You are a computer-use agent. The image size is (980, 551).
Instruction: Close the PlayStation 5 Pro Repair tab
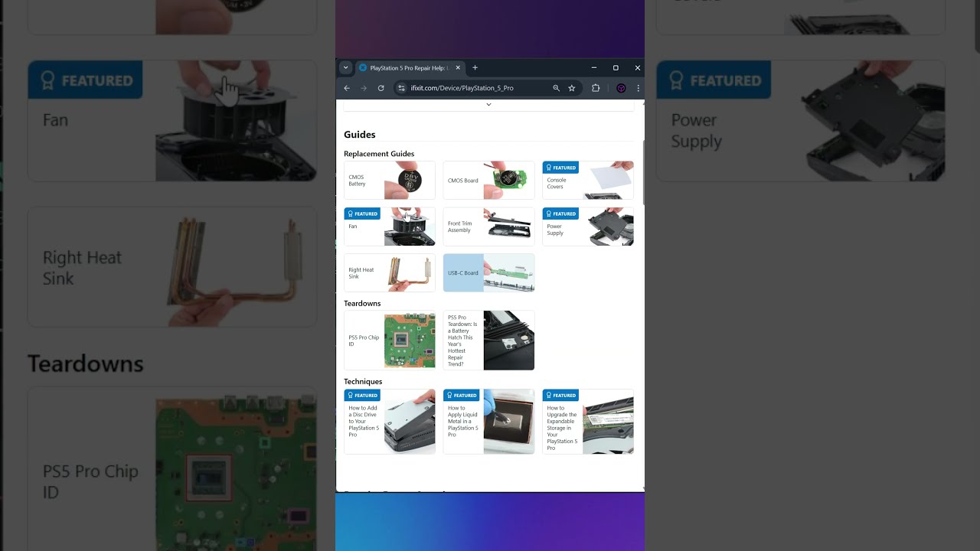click(458, 67)
